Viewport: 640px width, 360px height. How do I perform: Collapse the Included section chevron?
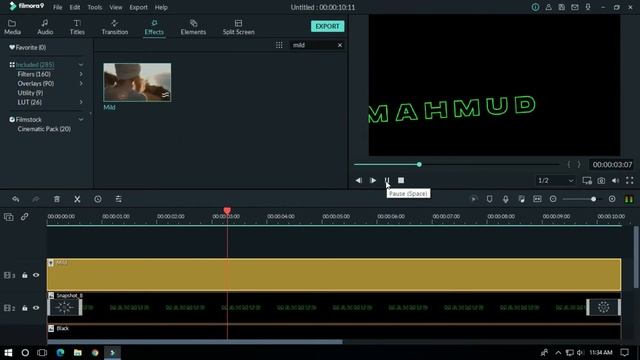click(81, 64)
